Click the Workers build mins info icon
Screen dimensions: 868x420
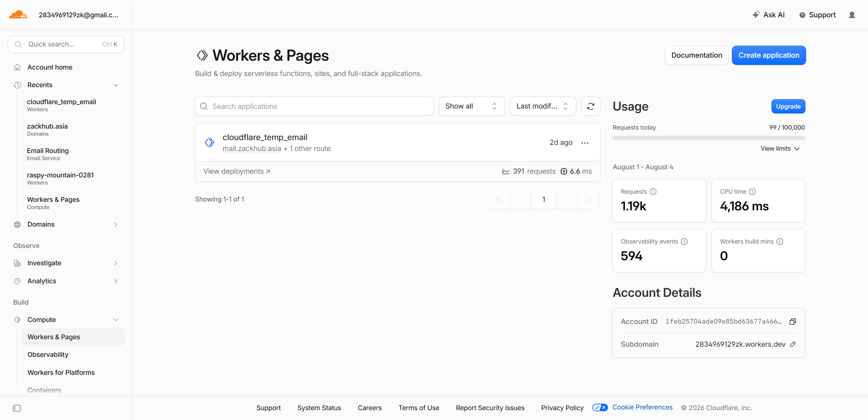780,242
